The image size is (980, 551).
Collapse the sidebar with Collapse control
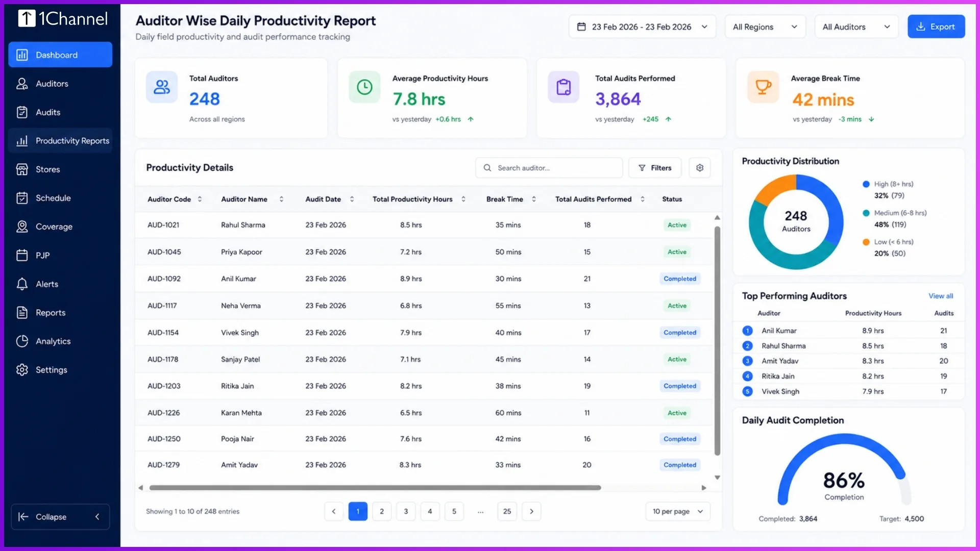click(60, 517)
